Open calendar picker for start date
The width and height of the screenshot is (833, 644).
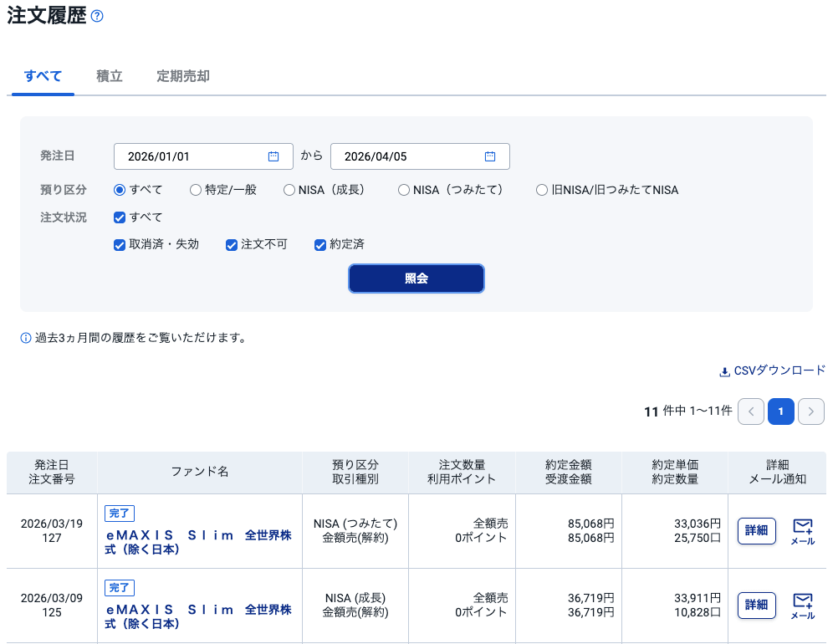[x=273, y=156]
